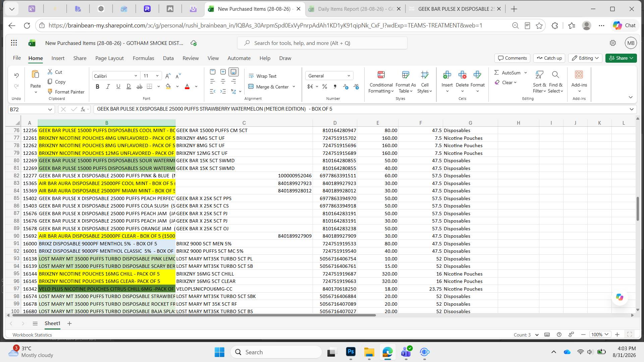
Task: Open the Conditional Formatting icon
Action: (x=381, y=75)
